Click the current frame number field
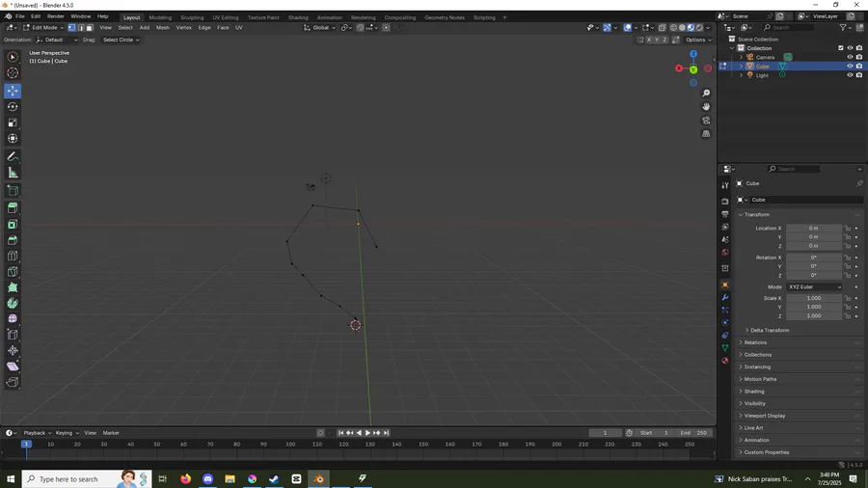868x488 pixels. 605,433
